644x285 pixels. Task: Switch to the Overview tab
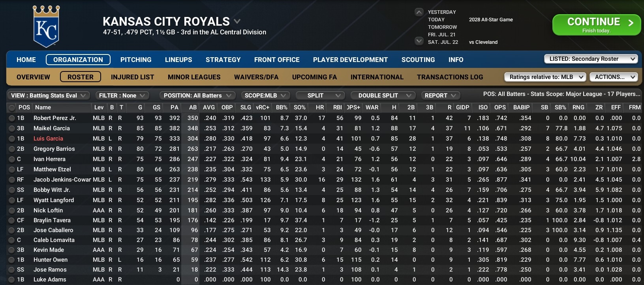(x=33, y=77)
